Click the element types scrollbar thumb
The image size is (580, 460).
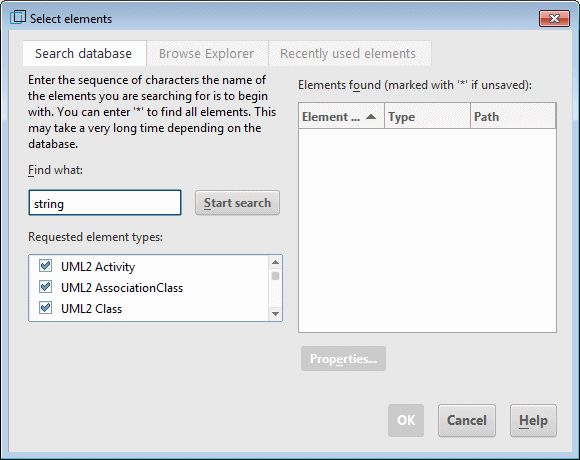(x=275, y=276)
